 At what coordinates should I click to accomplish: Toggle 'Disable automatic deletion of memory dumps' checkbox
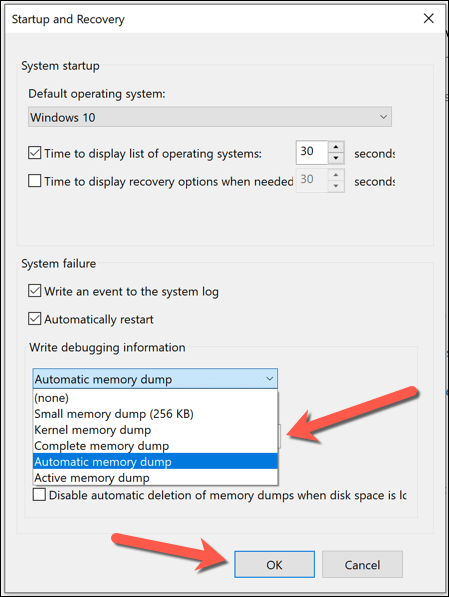click(x=39, y=495)
